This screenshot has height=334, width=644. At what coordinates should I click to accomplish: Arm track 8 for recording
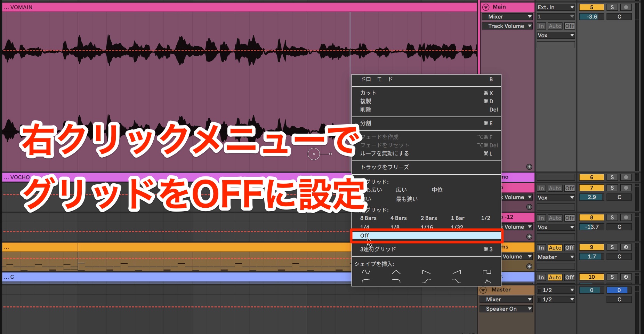pyautogui.click(x=626, y=217)
